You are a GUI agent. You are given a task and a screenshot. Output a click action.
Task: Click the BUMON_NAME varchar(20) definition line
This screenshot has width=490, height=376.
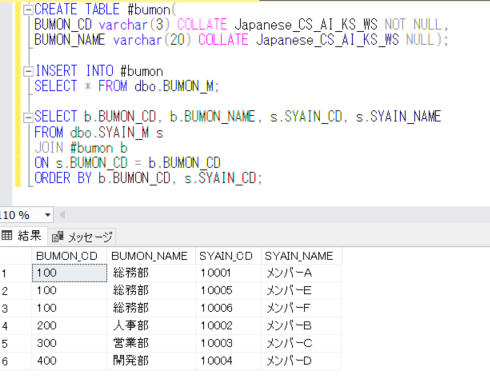[x=241, y=40]
